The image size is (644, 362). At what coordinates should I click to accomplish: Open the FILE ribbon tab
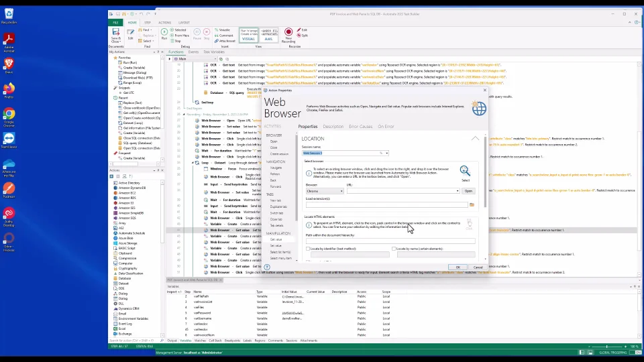coord(116,23)
